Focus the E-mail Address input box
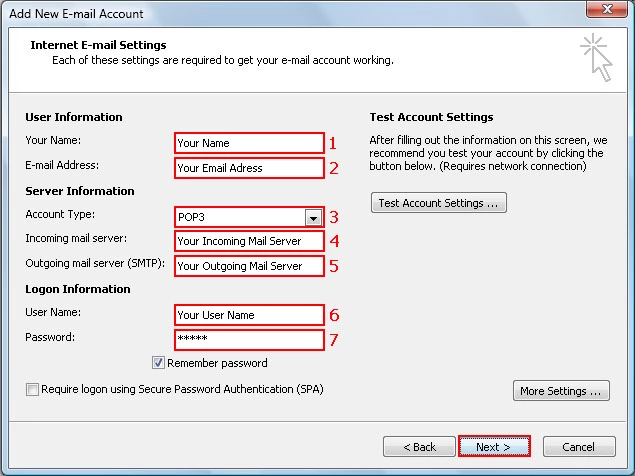This screenshot has width=635, height=476. coord(249,168)
